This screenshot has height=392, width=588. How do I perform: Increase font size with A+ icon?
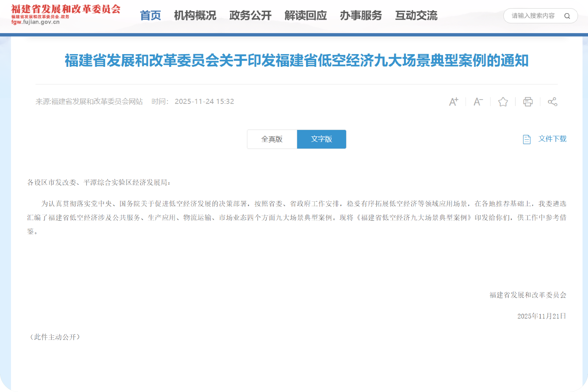click(454, 102)
